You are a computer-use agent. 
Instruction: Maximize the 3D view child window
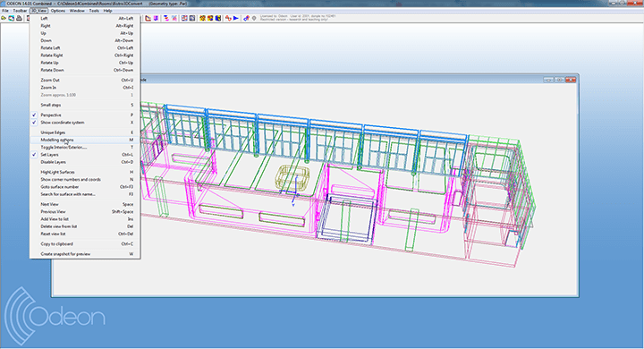click(559, 80)
